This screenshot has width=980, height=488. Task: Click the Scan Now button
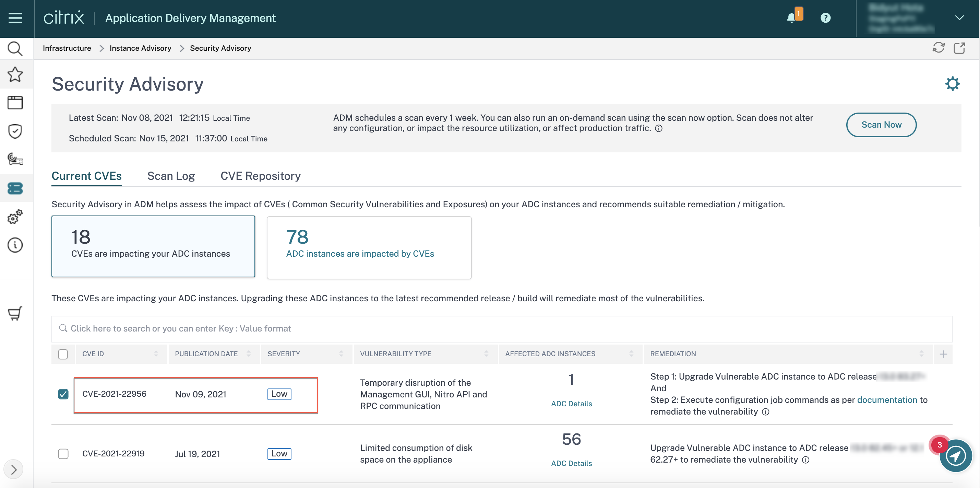tap(881, 125)
